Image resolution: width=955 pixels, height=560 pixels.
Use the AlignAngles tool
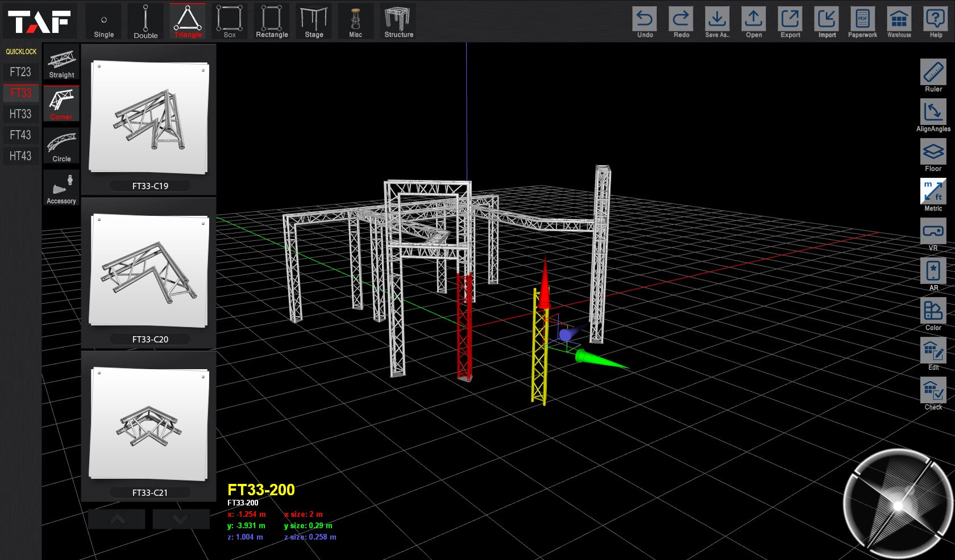click(x=933, y=115)
